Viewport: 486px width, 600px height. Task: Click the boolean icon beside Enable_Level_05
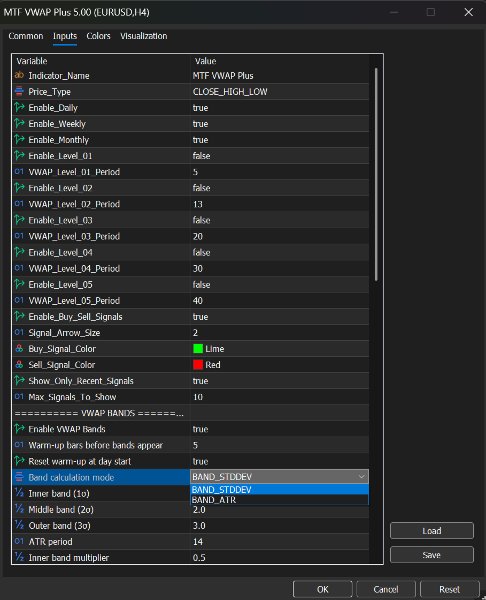[x=19, y=284]
